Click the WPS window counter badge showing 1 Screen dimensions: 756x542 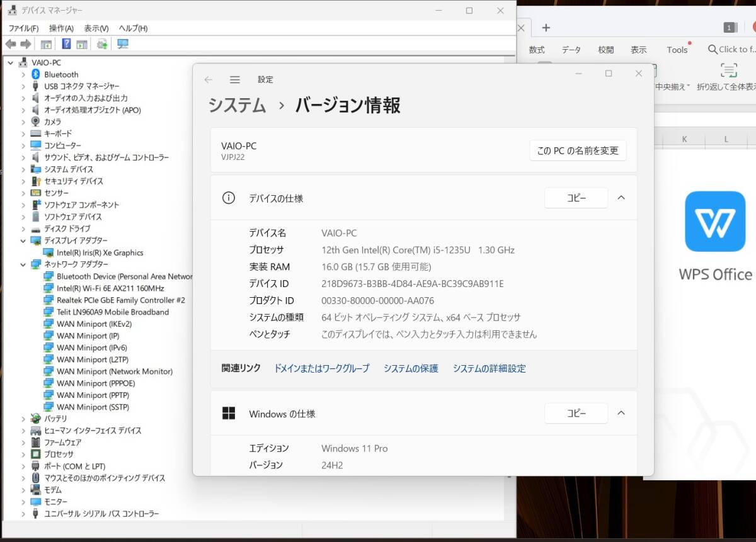[x=730, y=27]
